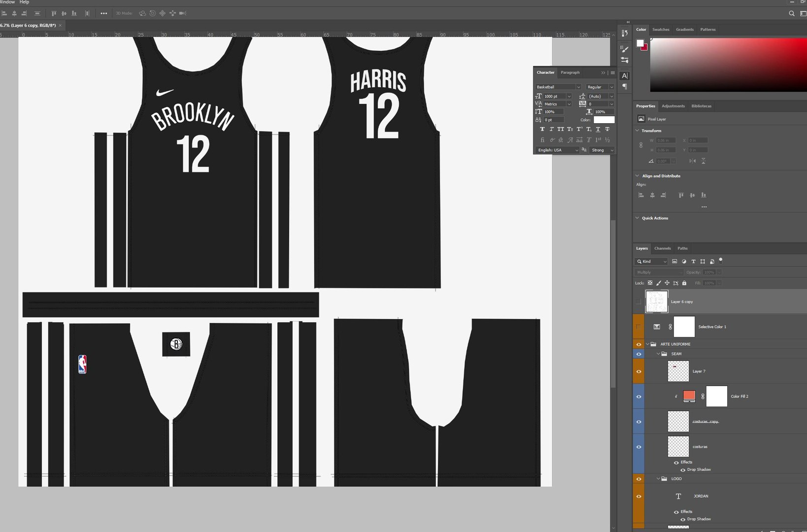Open the 1000 pt font size dropdown
This screenshot has height=532, width=807.
pos(569,97)
